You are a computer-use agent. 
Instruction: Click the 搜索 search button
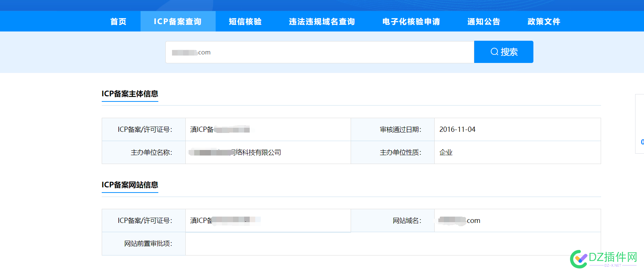coord(504,52)
